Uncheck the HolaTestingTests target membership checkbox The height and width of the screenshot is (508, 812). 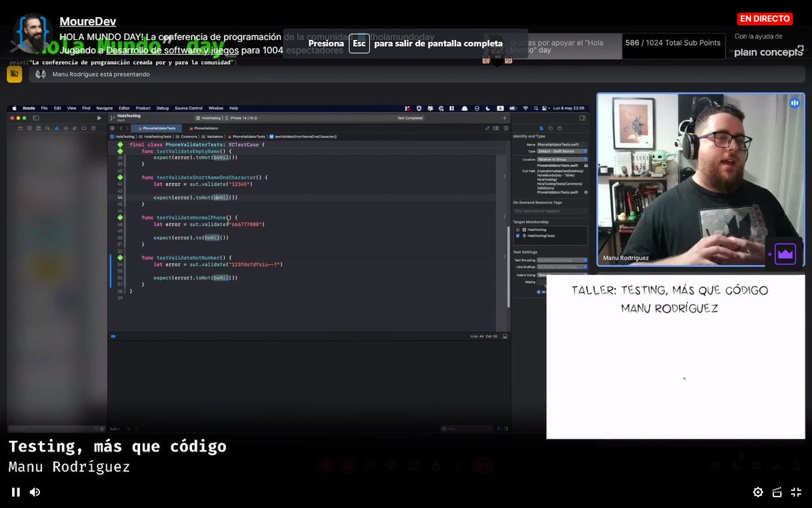(x=518, y=236)
